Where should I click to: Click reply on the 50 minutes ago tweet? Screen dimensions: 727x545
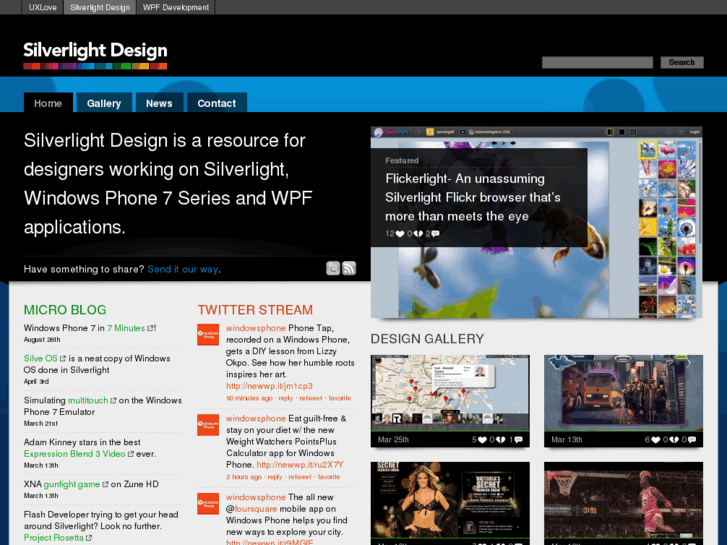(286, 398)
